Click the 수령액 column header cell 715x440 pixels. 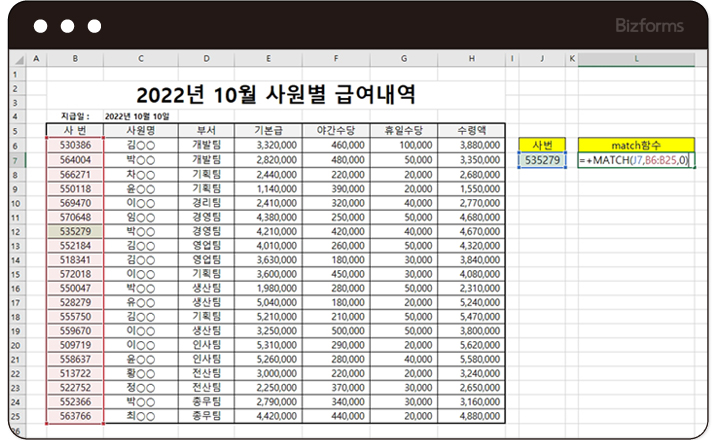point(471,130)
